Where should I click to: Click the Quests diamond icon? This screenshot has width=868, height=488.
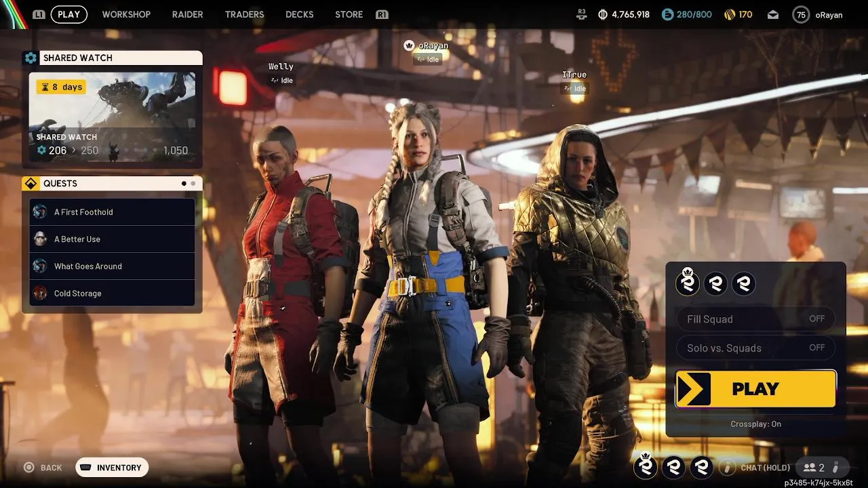click(x=31, y=183)
